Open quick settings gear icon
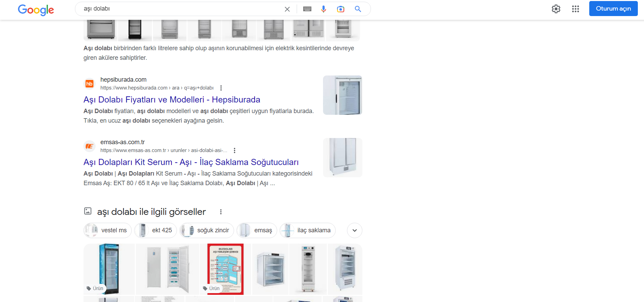Image resolution: width=644 pixels, height=302 pixels. coord(556,9)
